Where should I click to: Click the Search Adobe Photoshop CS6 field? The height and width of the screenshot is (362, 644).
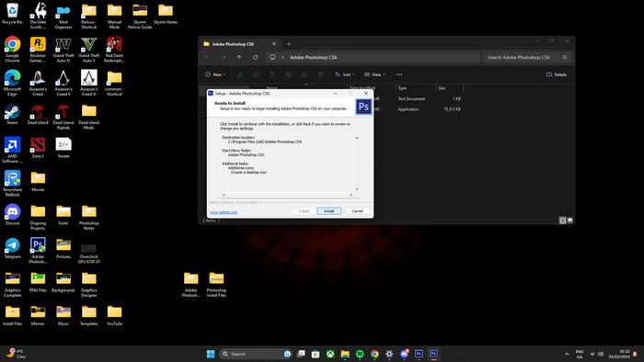tap(527, 57)
